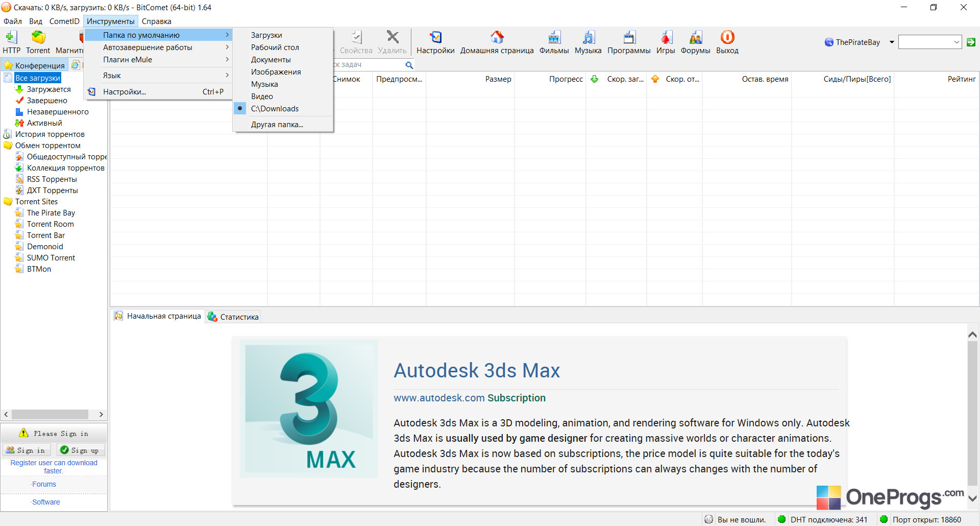The image size is (980, 526).
Task: Click the Sign up button
Action: click(80, 450)
